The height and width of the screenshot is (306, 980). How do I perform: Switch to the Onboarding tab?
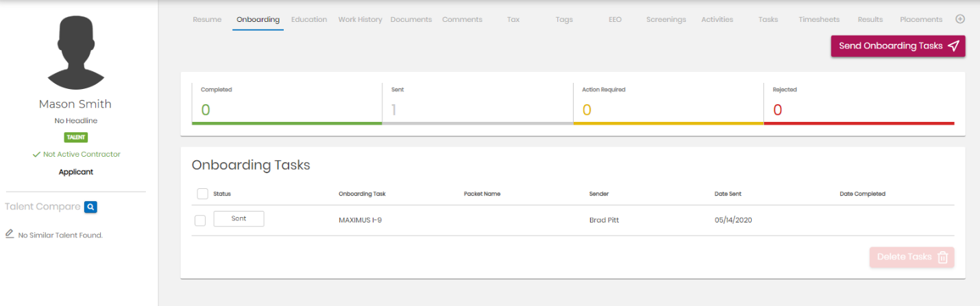258,19
